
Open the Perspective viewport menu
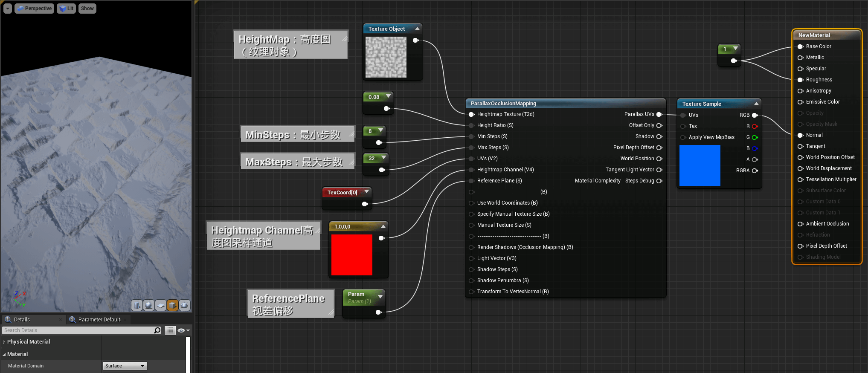(x=34, y=9)
